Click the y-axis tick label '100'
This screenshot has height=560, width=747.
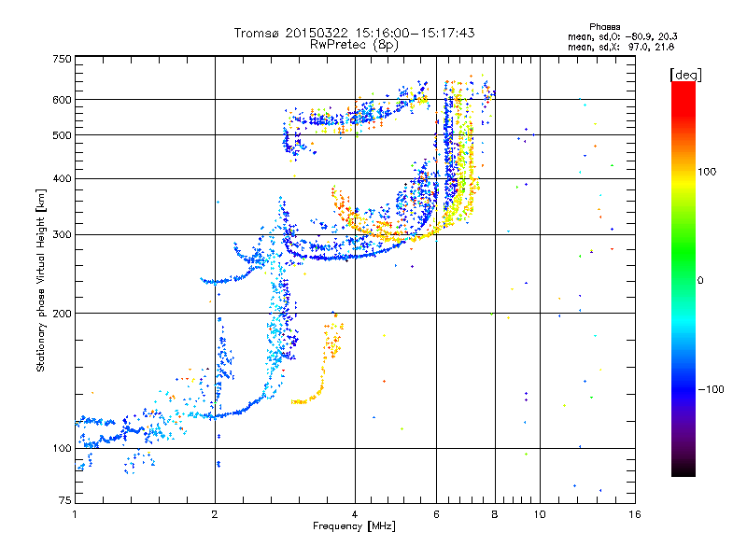point(63,449)
